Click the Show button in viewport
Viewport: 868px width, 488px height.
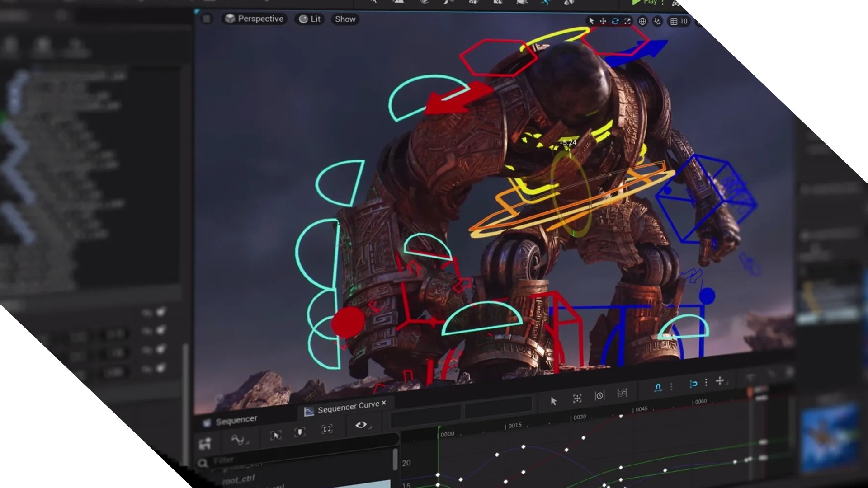click(345, 19)
